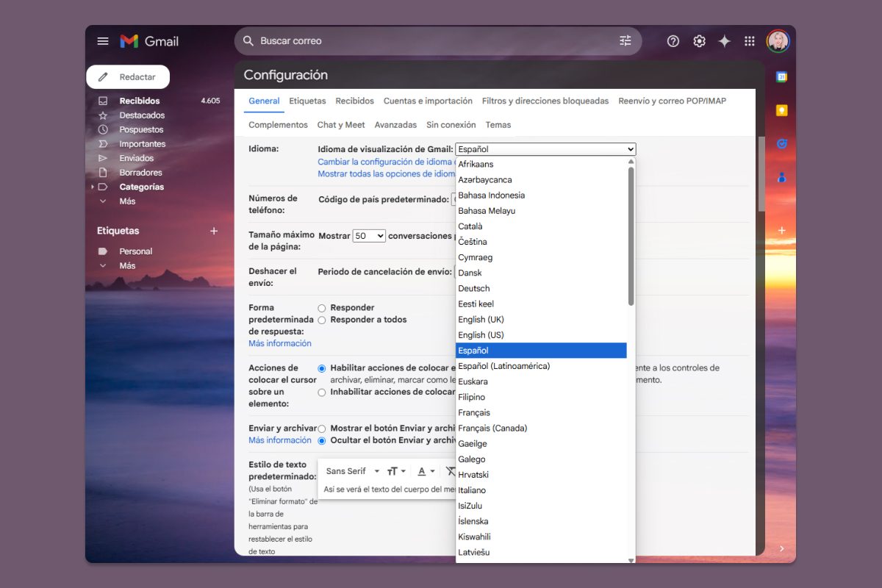The width and height of the screenshot is (882, 588).
Task: Open the Filtros y direcciones bloqueadas tab
Action: (x=545, y=101)
